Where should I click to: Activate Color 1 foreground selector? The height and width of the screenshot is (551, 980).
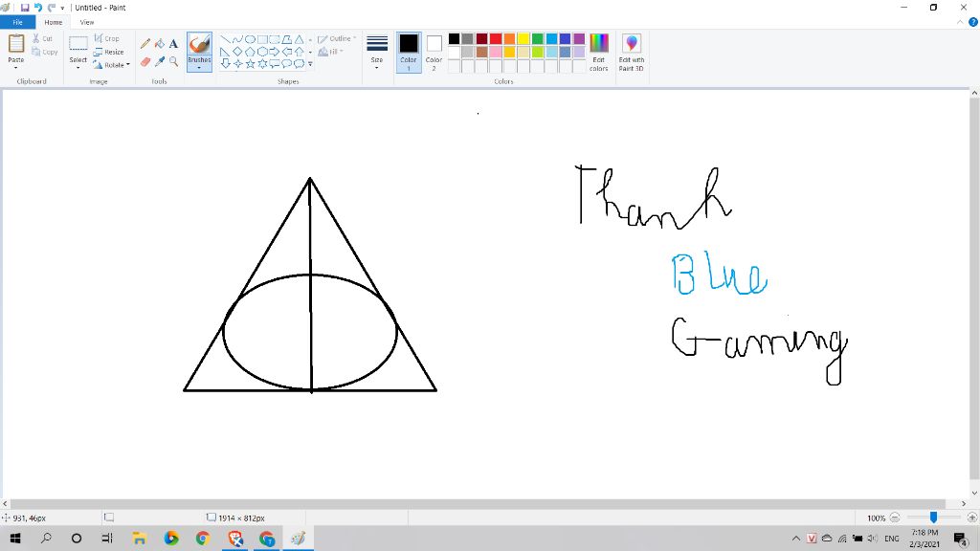408,53
